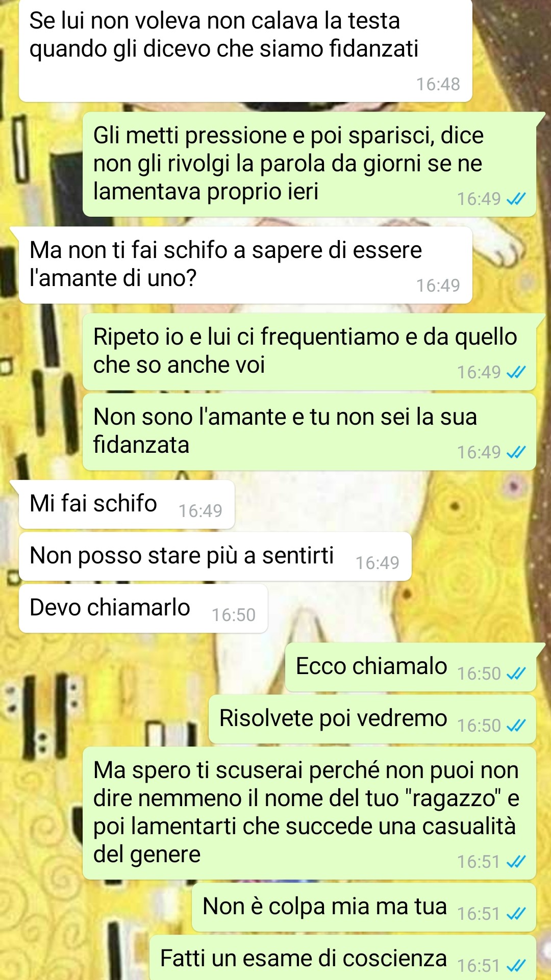Tap the 'Ecco chiamalo' sent message text
The width and height of the screenshot is (551, 980).
click(x=371, y=666)
